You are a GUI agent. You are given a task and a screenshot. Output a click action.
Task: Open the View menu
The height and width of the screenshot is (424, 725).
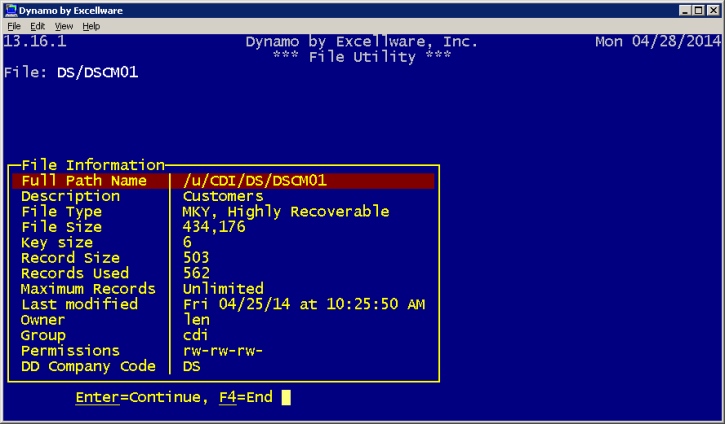click(64, 26)
